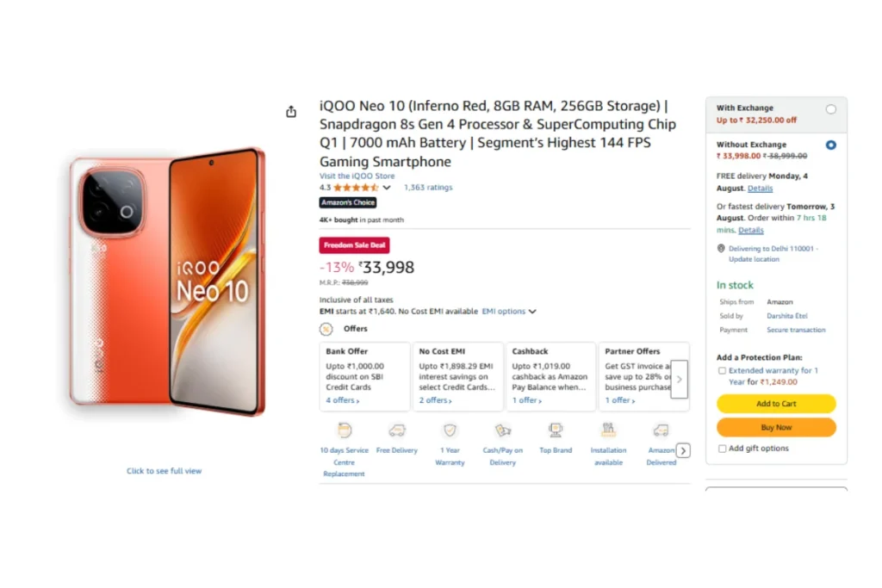Click the Top Brand icon
This screenshot has width=882, height=588.
click(x=556, y=430)
